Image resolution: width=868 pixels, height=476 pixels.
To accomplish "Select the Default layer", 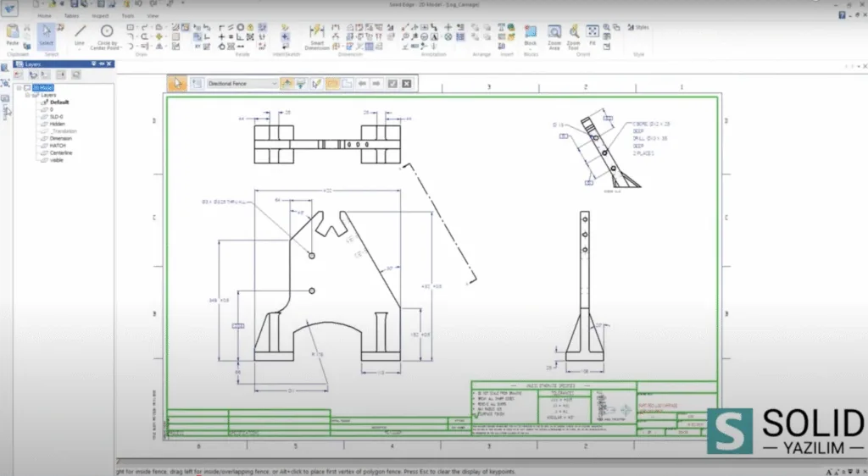I will pyautogui.click(x=59, y=102).
